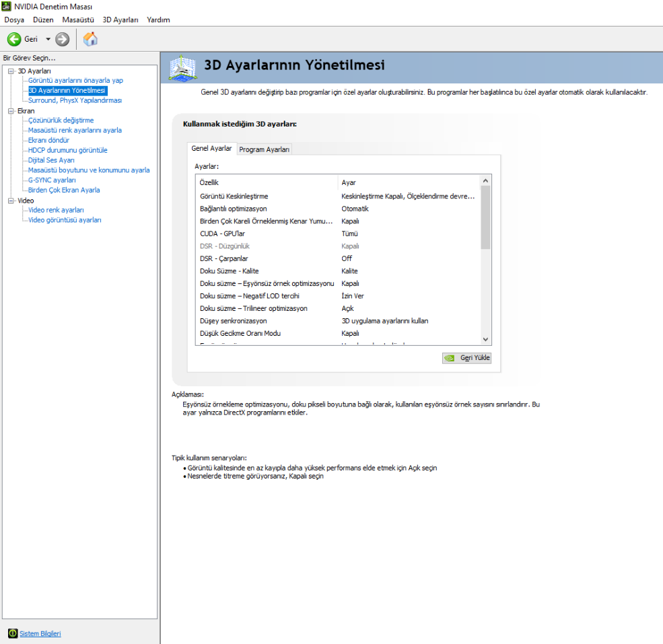Click the Geri Yükle button
The image size is (663, 644).
(x=467, y=358)
